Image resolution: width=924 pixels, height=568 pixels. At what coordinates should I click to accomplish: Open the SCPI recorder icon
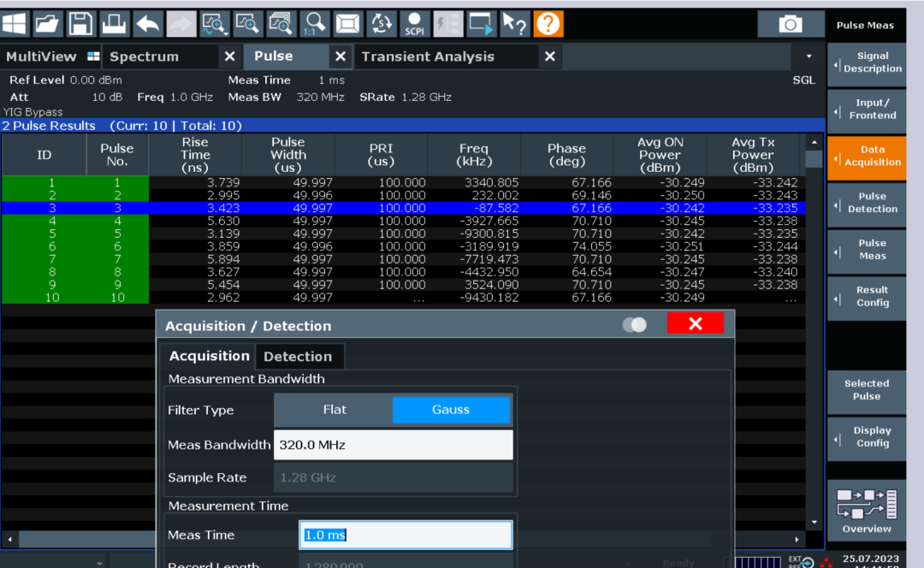pos(414,24)
